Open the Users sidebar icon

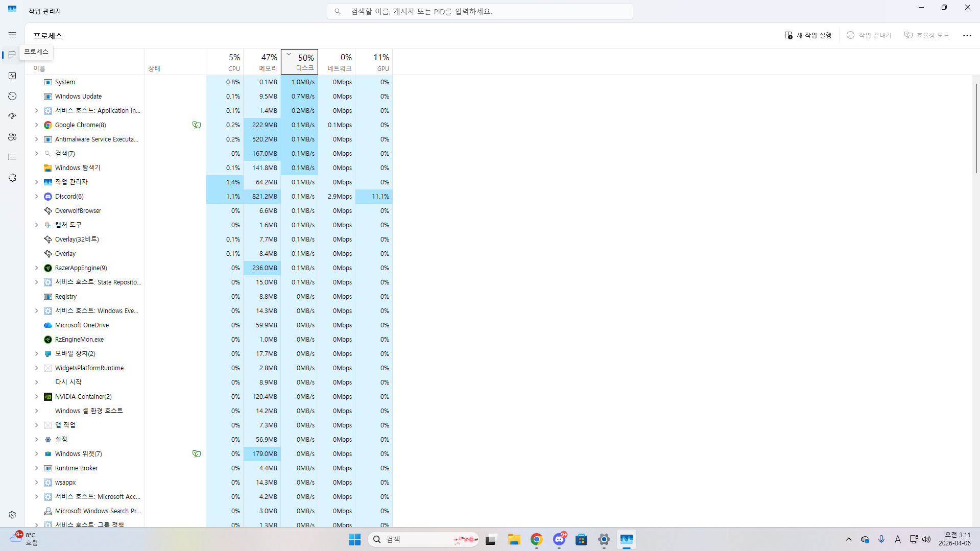point(12,137)
